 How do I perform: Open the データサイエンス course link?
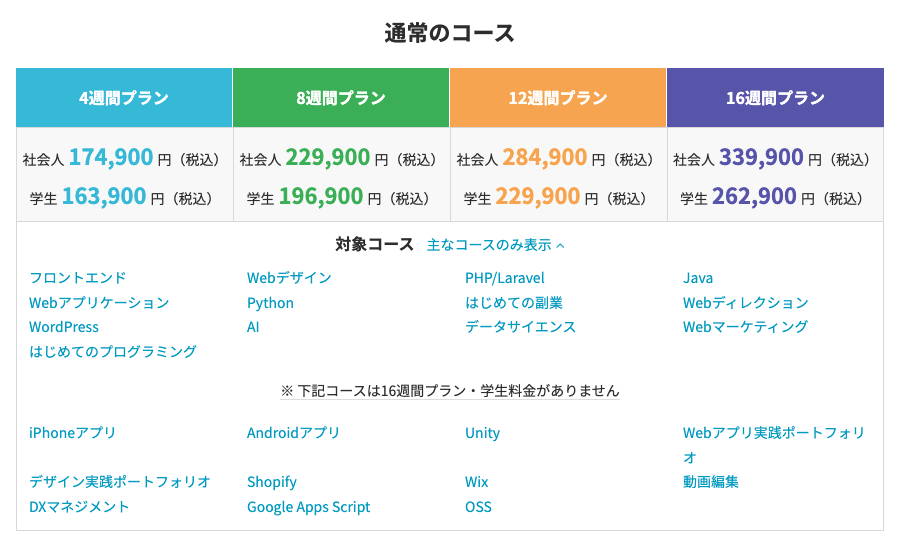(520, 327)
